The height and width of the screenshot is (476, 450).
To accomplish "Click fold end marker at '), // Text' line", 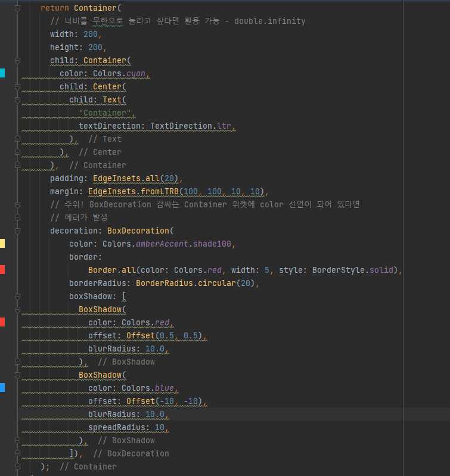I will [x=18, y=139].
